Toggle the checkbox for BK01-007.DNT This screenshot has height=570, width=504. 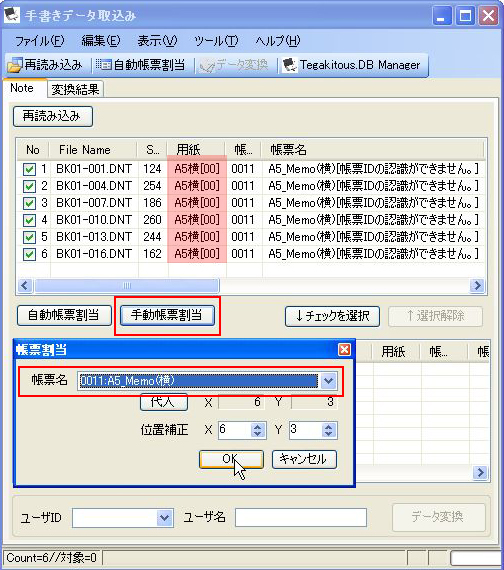coord(29,203)
